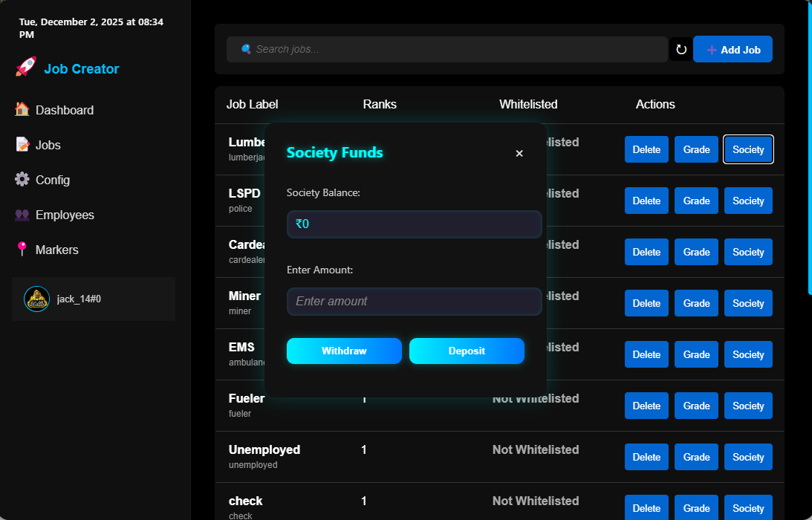Close the Society Funds dialog
The height and width of the screenshot is (520, 812).
519,153
